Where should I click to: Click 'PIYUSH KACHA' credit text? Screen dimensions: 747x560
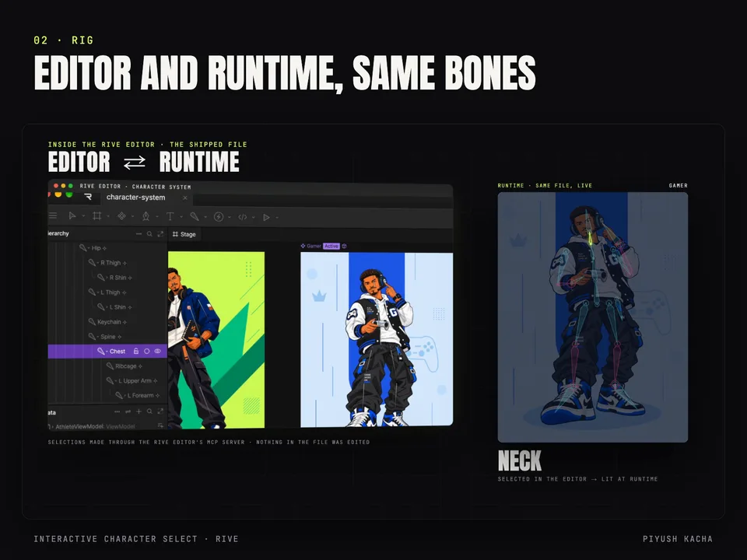point(678,539)
